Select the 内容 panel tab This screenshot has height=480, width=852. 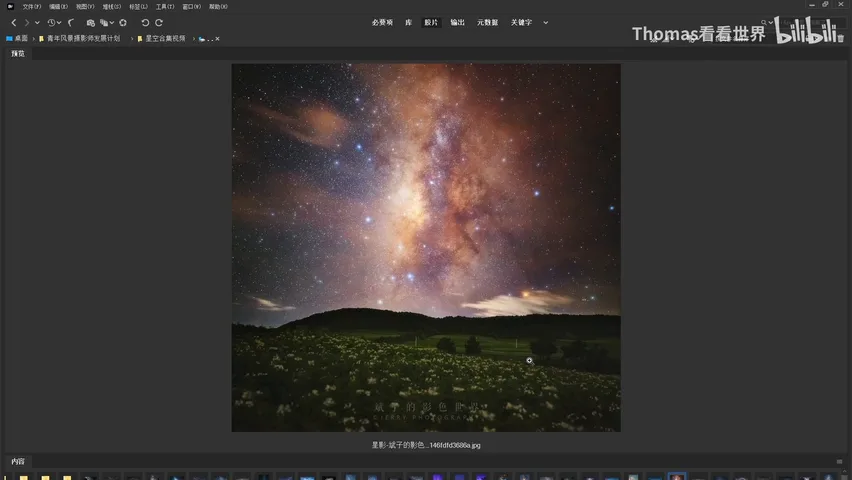pos(18,462)
